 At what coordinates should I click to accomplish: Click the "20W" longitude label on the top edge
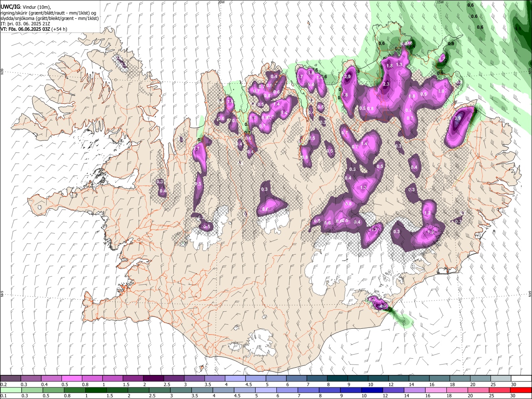click(x=221, y=2)
